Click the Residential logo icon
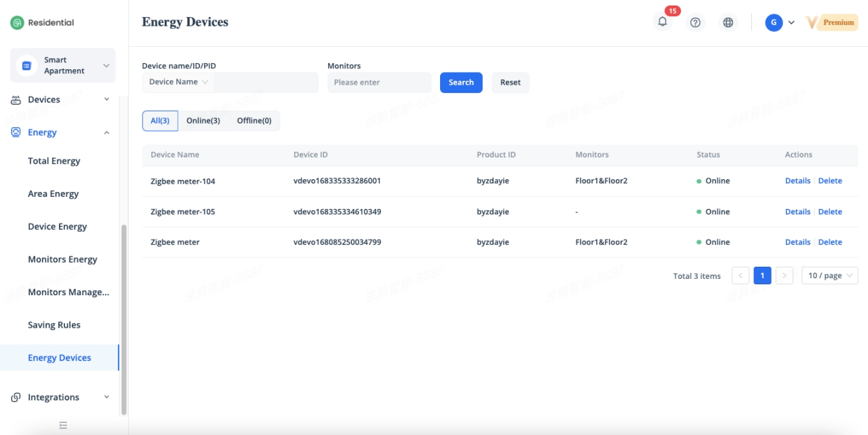The image size is (868, 435). pos(17,22)
